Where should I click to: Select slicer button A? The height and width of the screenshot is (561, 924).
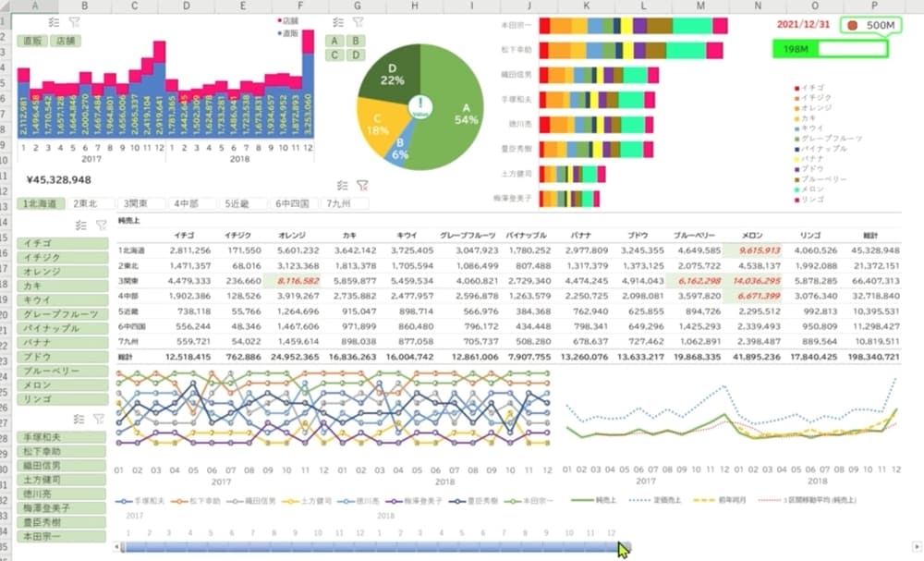(x=334, y=42)
